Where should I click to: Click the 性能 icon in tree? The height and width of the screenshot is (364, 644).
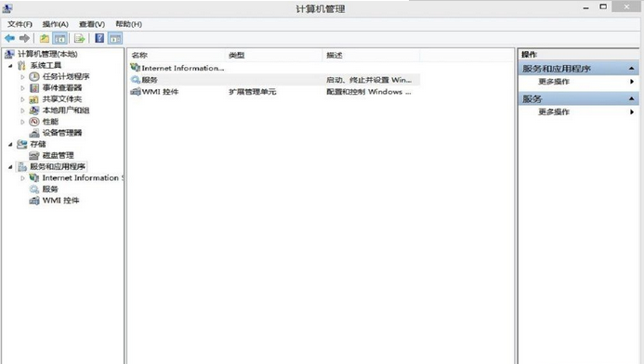(34, 122)
